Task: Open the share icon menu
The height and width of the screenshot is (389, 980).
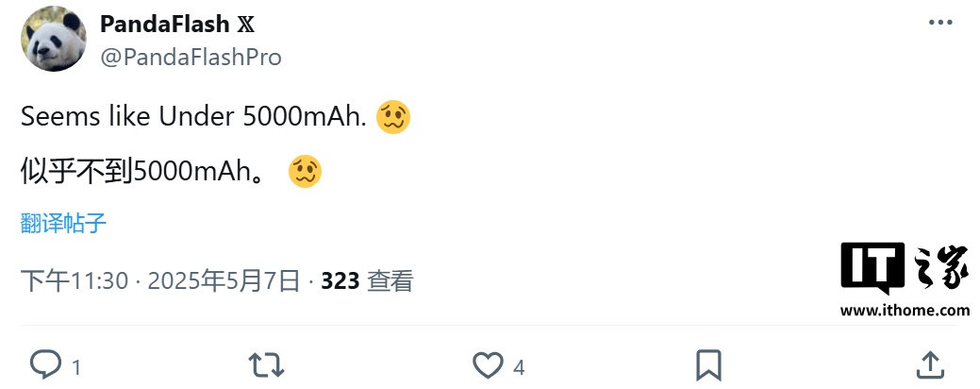Action: (929, 364)
